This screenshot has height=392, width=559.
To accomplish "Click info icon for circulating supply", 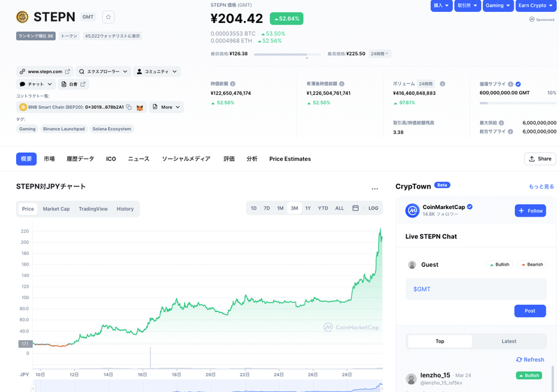I will [x=511, y=84].
